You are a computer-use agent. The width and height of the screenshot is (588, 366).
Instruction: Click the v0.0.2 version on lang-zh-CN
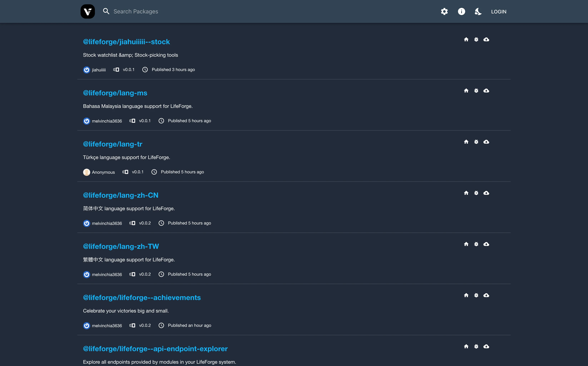click(x=145, y=223)
